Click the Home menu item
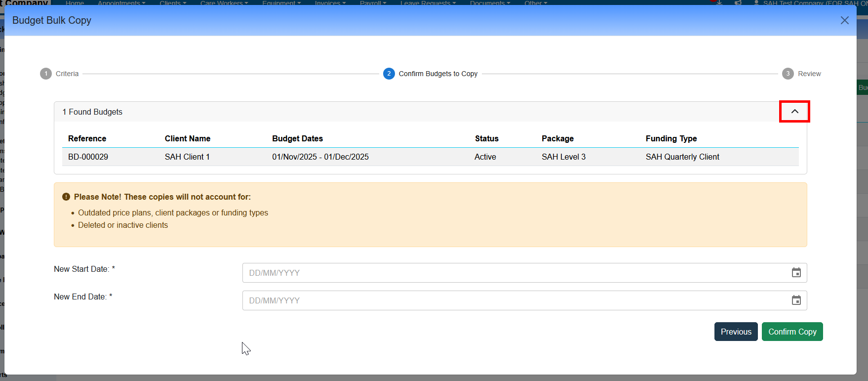 click(75, 3)
